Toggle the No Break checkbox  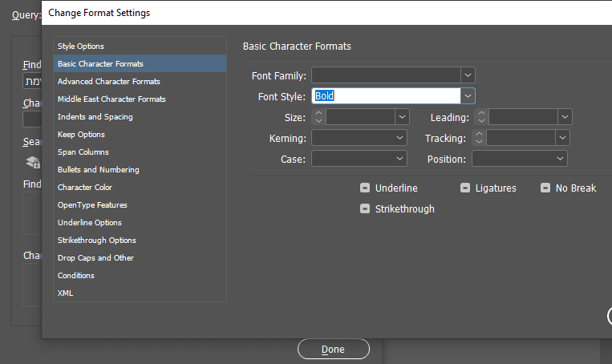coord(546,188)
